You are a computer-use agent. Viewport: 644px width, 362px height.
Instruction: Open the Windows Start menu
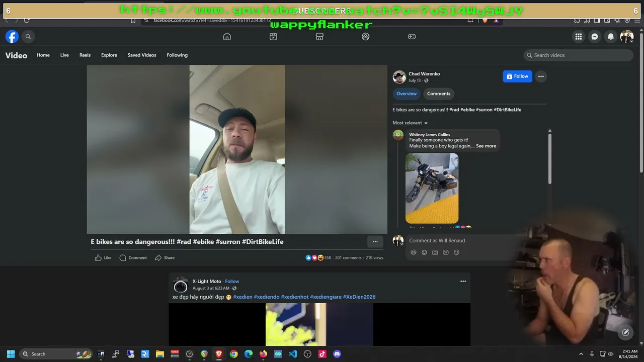click(11, 354)
